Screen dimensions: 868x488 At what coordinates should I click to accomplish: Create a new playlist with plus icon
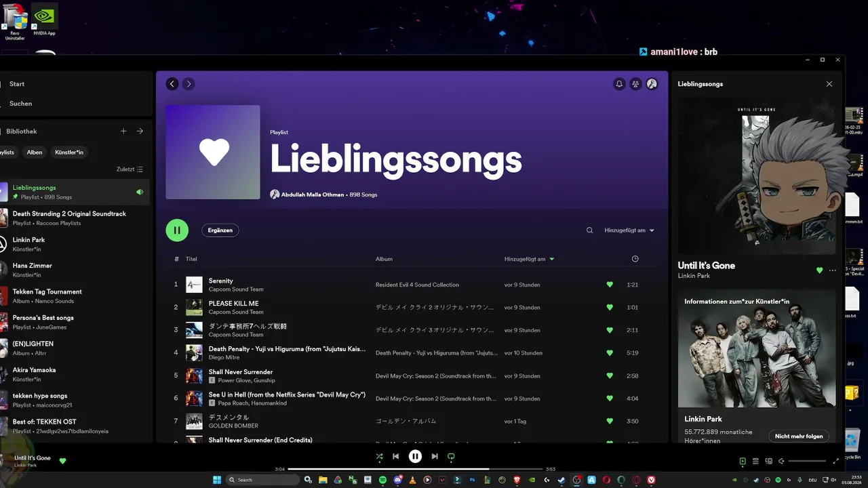click(x=123, y=131)
